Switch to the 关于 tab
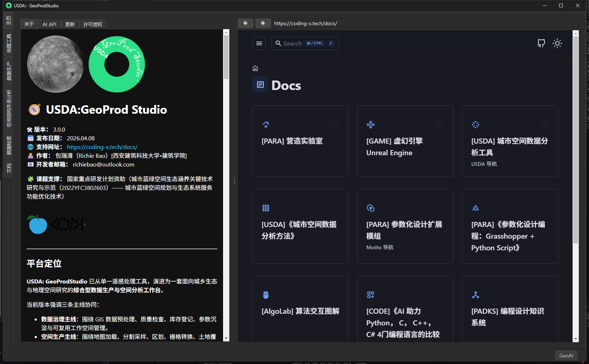 click(29, 24)
